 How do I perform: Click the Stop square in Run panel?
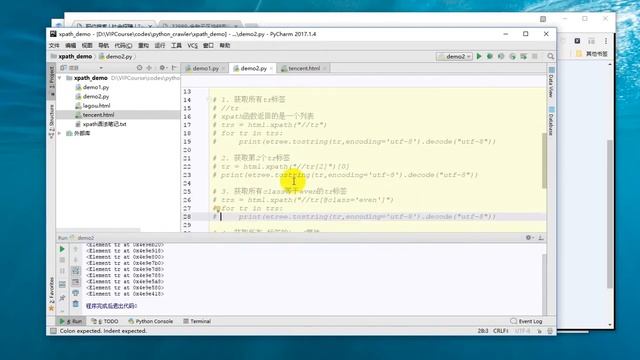tap(62, 260)
